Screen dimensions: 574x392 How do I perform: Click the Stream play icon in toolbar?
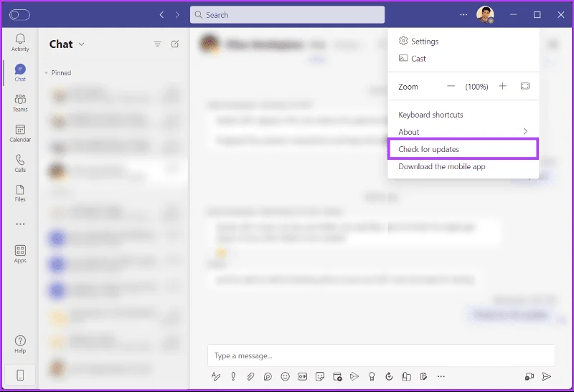tap(354, 376)
